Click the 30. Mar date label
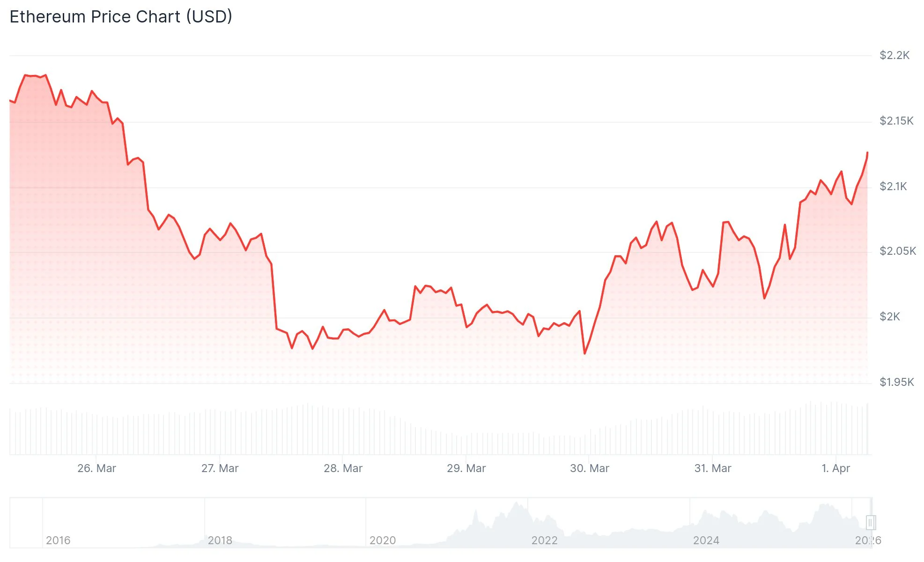 click(589, 468)
